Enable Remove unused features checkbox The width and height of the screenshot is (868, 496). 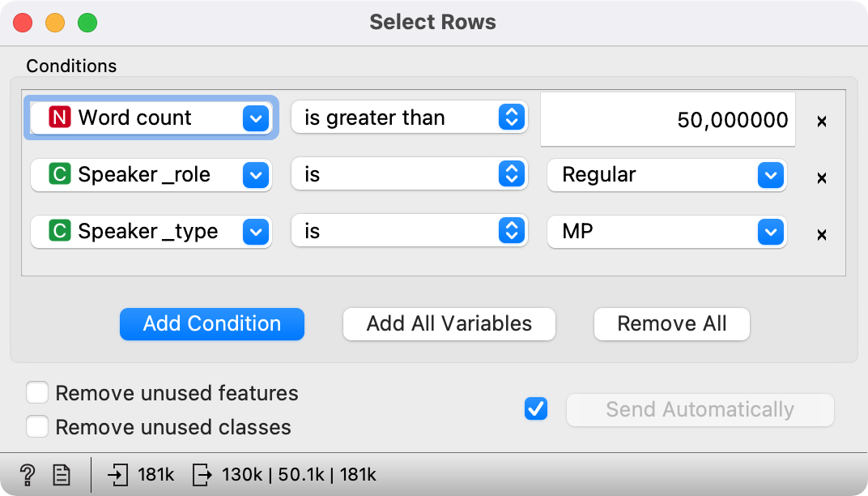point(37,394)
